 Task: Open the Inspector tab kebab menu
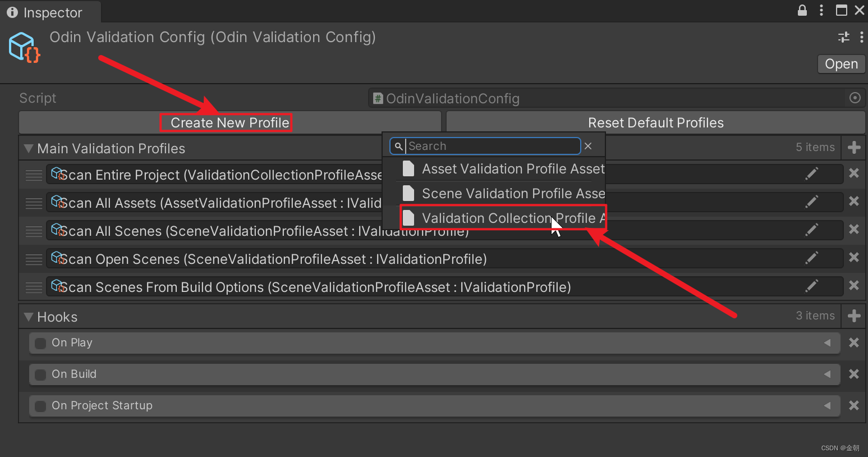click(x=821, y=10)
